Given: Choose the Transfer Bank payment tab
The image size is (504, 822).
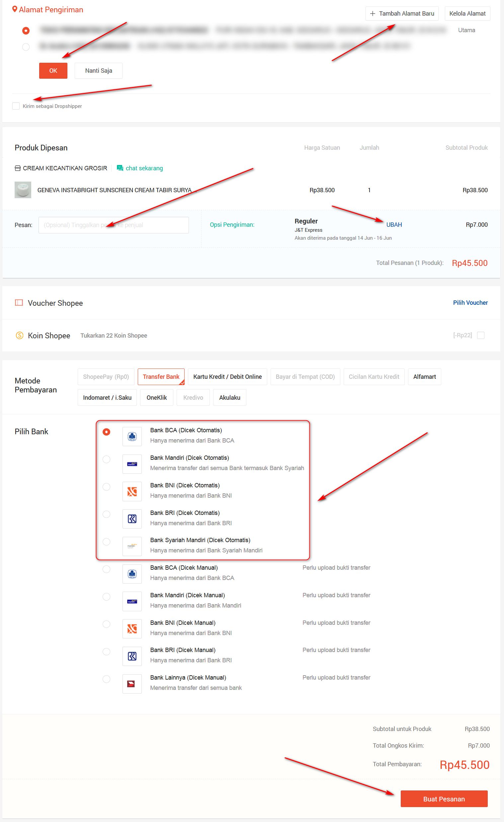Looking at the screenshot, I should pos(161,376).
